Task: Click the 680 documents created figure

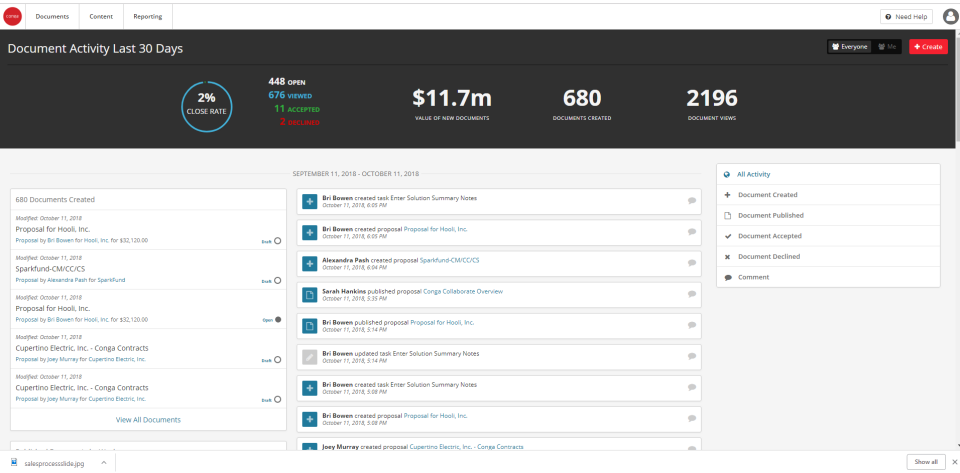Action: pos(582,98)
